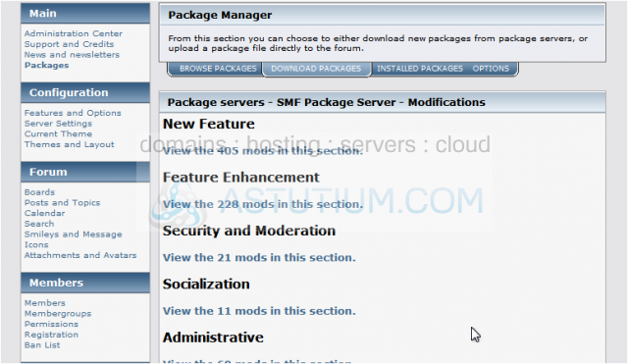Open the Ban List
The height and width of the screenshot is (364, 628).
coord(42,344)
